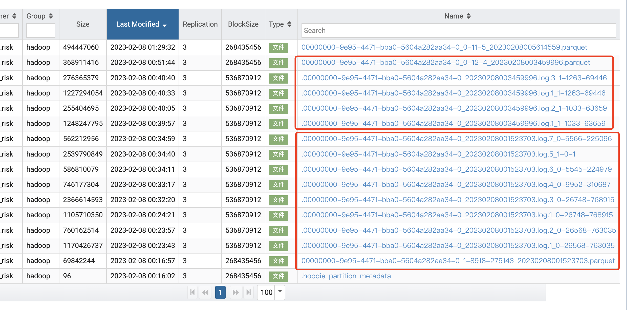Focus the Name search input field
This screenshot has height=310, width=644.
tap(458, 30)
